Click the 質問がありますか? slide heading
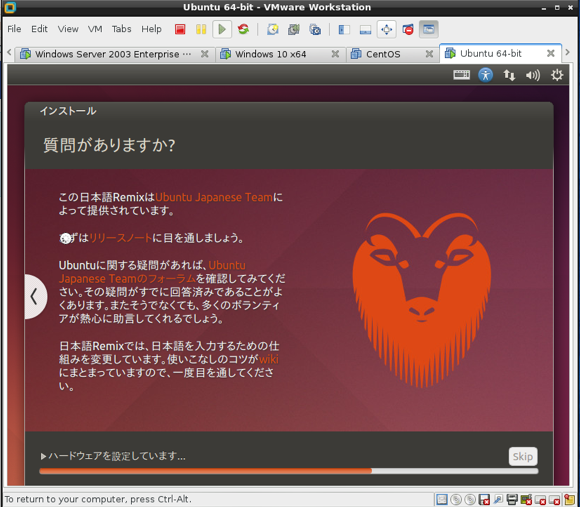Screen dimensions: 580x507 pos(109,145)
